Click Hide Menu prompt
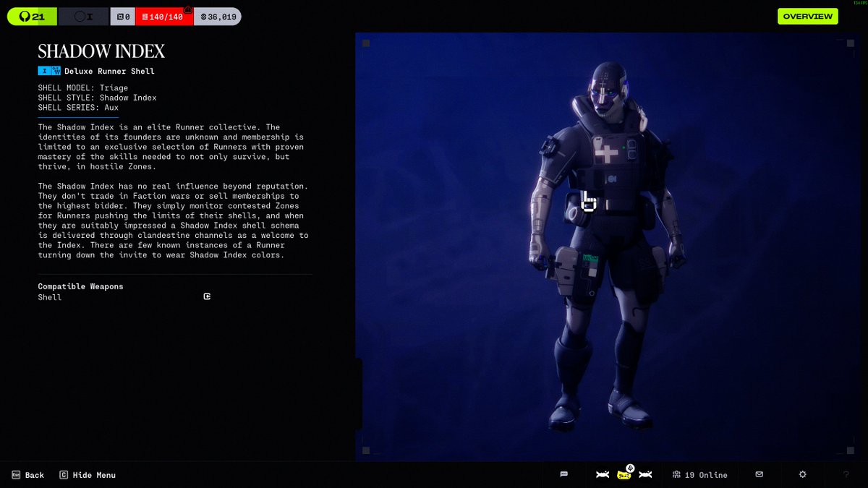 [x=88, y=475]
